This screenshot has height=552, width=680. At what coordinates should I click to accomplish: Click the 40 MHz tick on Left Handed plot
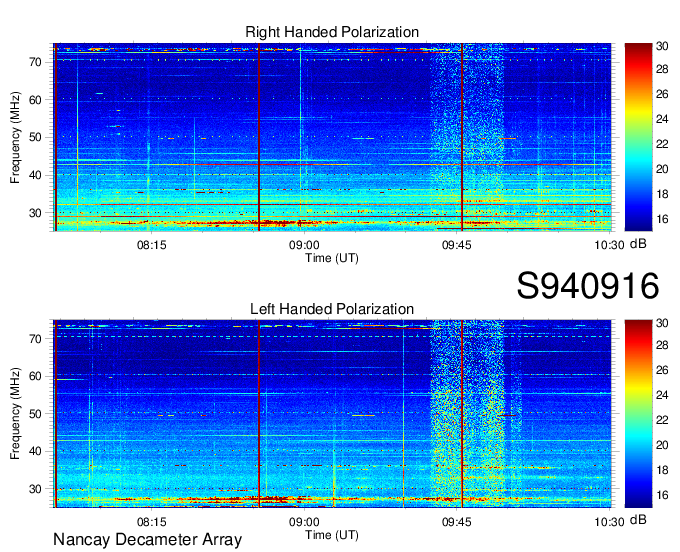(36, 451)
